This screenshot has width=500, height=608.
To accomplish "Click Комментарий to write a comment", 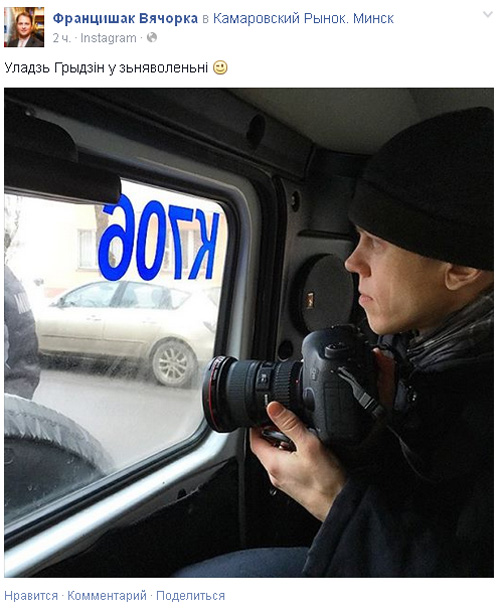I will [x=107, y=595].
